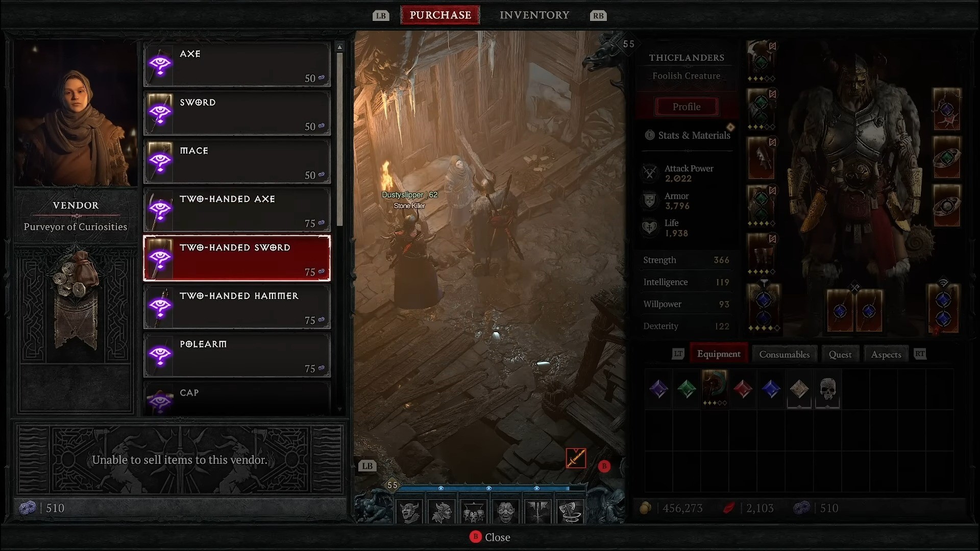This screenshot has height=551, width=980.
Task: Click the Profile button
Action: point(687,106)
